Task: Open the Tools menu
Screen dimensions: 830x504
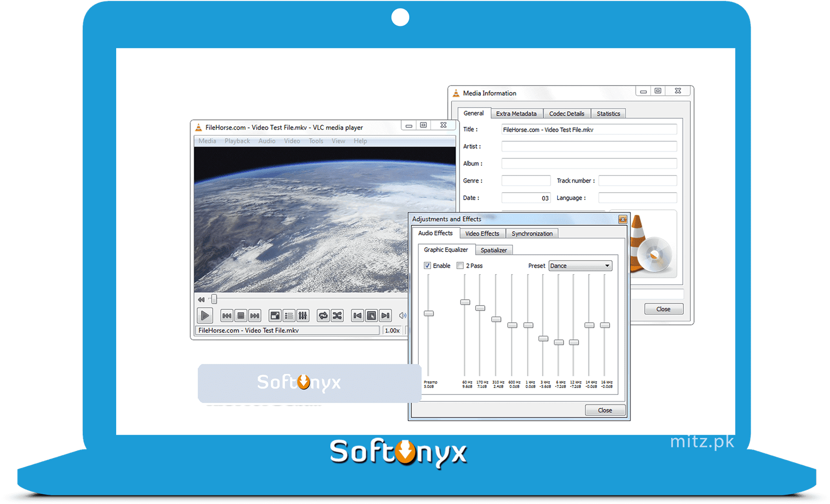Action: [316, 141]
